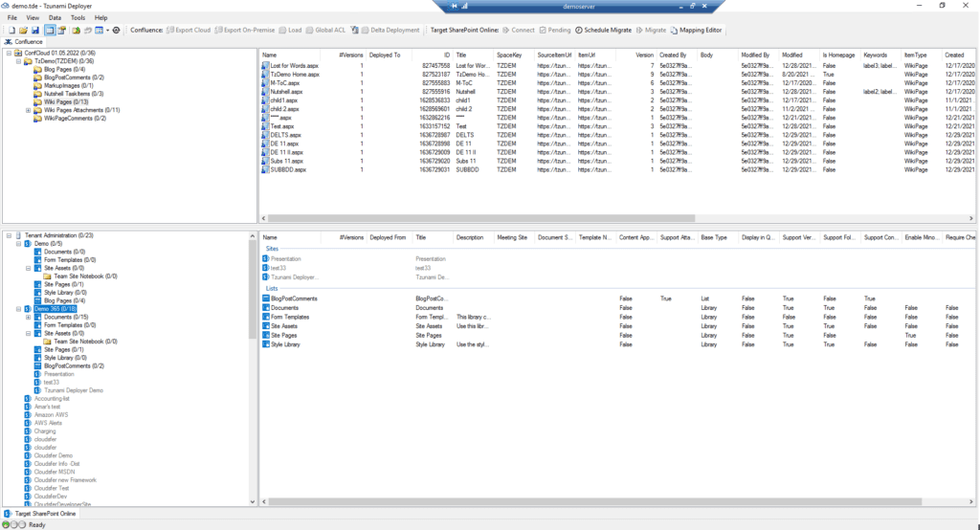Click the upper list horizontal scrollbar
980x530 pixels.
(x=481, y=218)
